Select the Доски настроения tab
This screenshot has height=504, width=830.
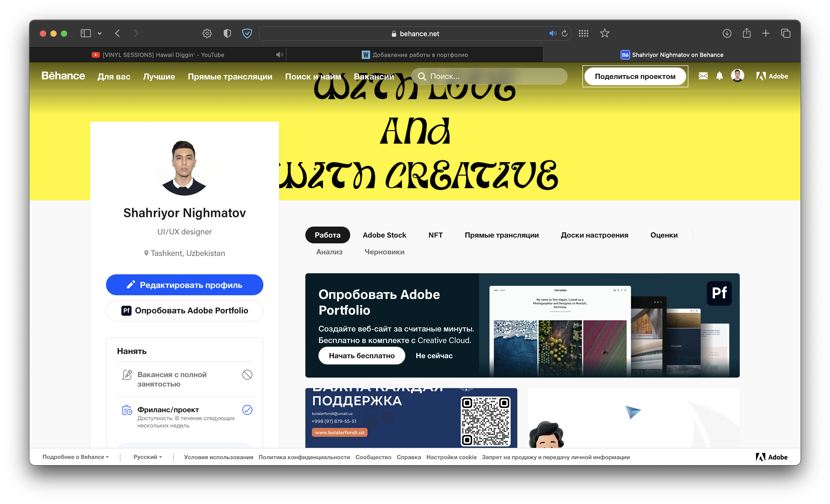click(594, 235)
